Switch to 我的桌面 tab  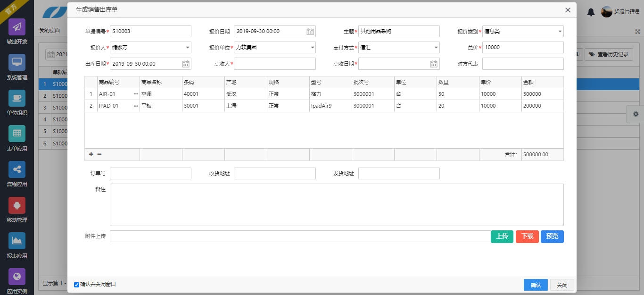50,30
